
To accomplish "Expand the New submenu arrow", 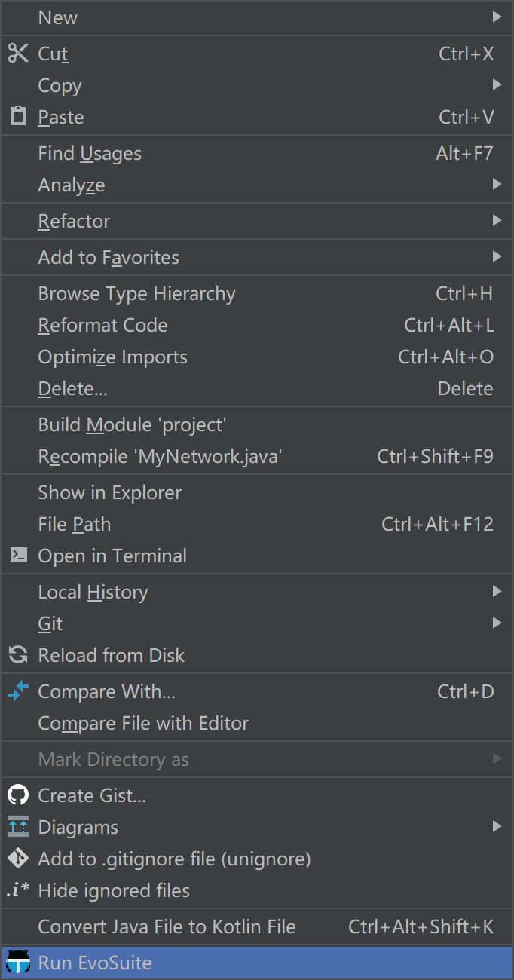I will click(x=497, y=17).
